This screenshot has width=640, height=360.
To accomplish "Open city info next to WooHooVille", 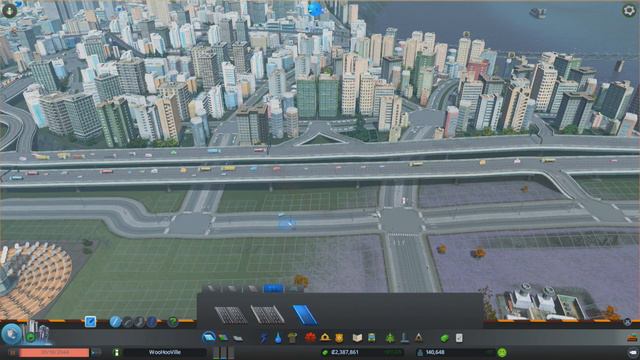I will (116, 352).
